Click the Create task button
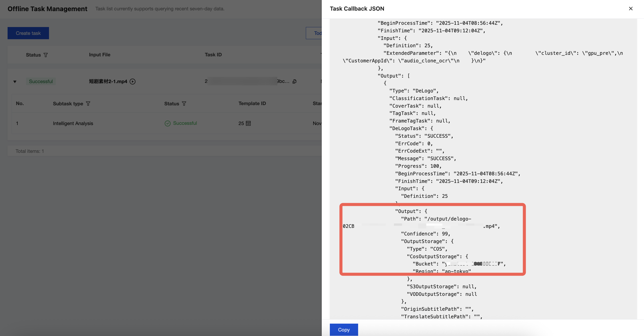The height and width of the screenshot is (336, 644). click(28, 33)
